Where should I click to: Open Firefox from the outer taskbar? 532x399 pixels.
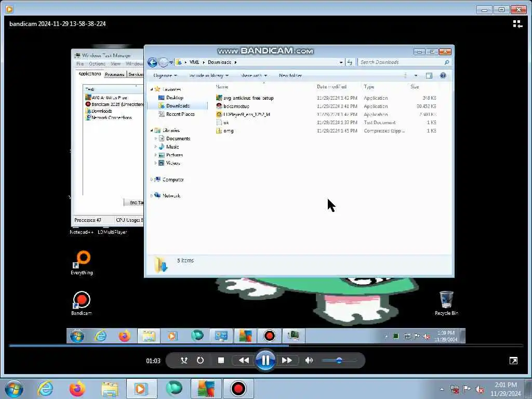77,389
